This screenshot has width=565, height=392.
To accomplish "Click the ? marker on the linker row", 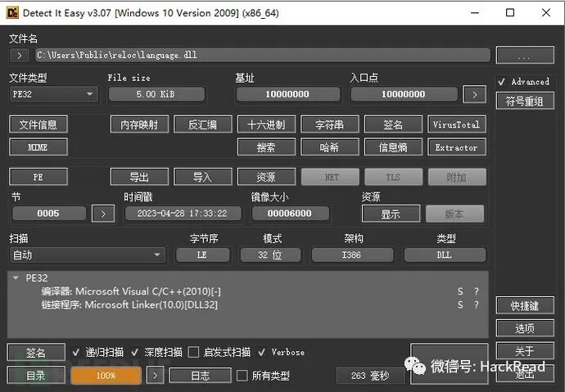I will pos(477,305).
